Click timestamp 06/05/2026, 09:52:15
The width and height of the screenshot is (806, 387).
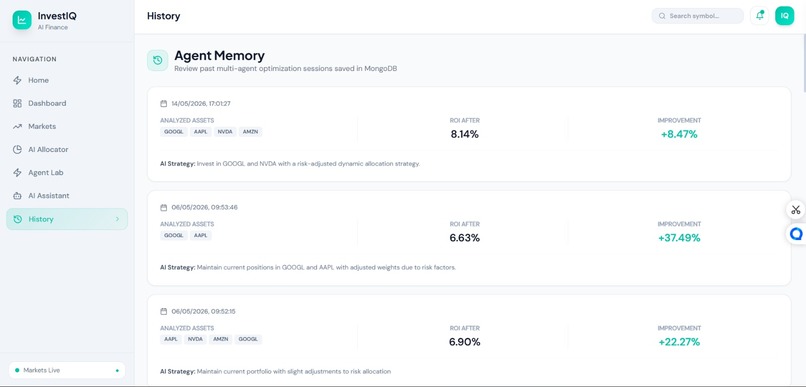point(204,311)
